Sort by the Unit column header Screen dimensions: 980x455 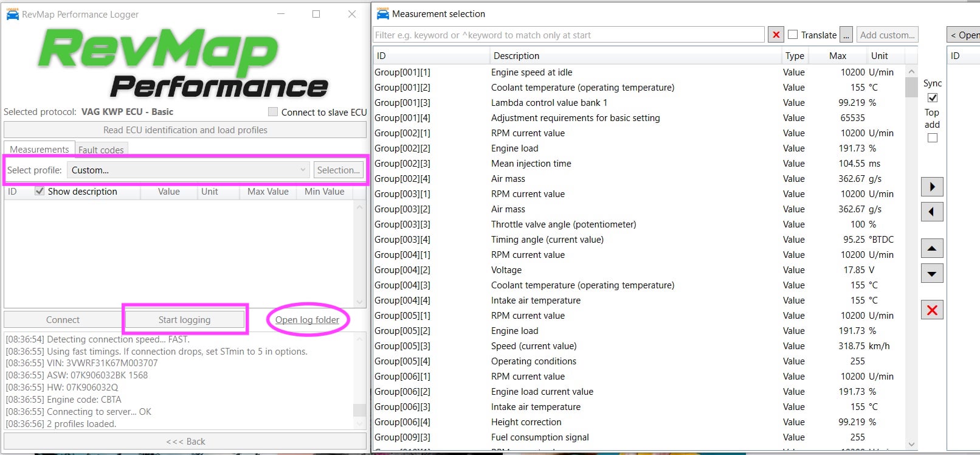point(886,55)
